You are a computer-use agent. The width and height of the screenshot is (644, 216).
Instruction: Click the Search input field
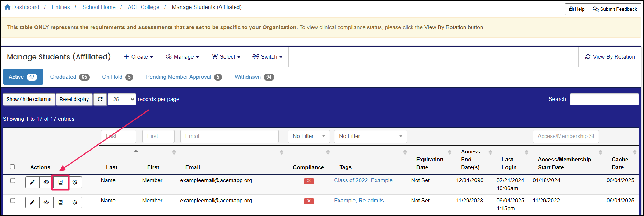(604, 99)
